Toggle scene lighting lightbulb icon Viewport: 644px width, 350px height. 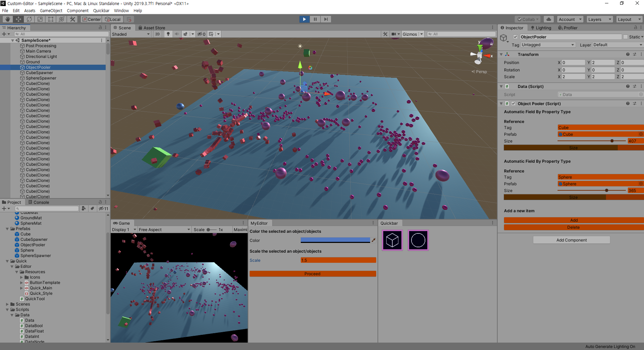pyautogui.click(x=168, y=34)
